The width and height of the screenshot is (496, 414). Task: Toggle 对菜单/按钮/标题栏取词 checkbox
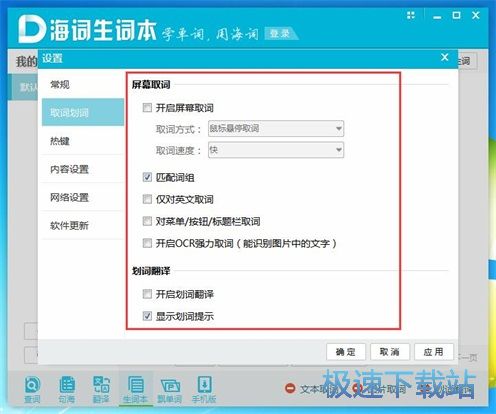click(147, 221)
